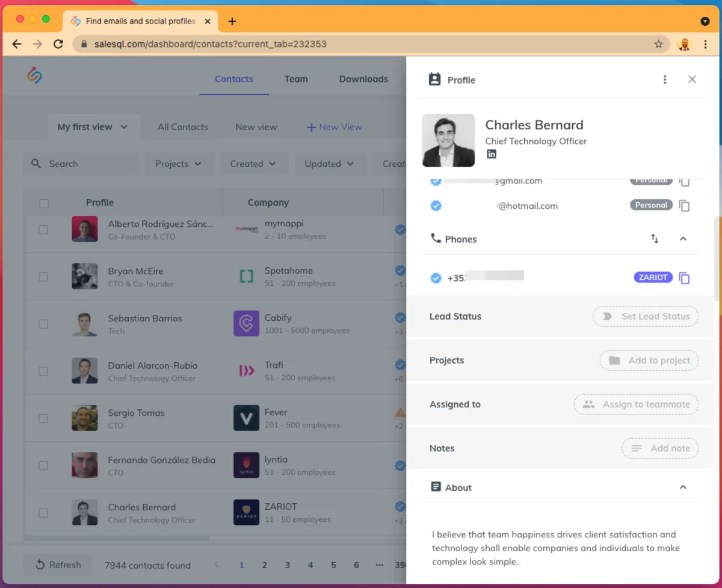Viewport: 722px width, 588px height.
Task: Tick the checkbox for Bryan McEire
Action: (43, 277)
